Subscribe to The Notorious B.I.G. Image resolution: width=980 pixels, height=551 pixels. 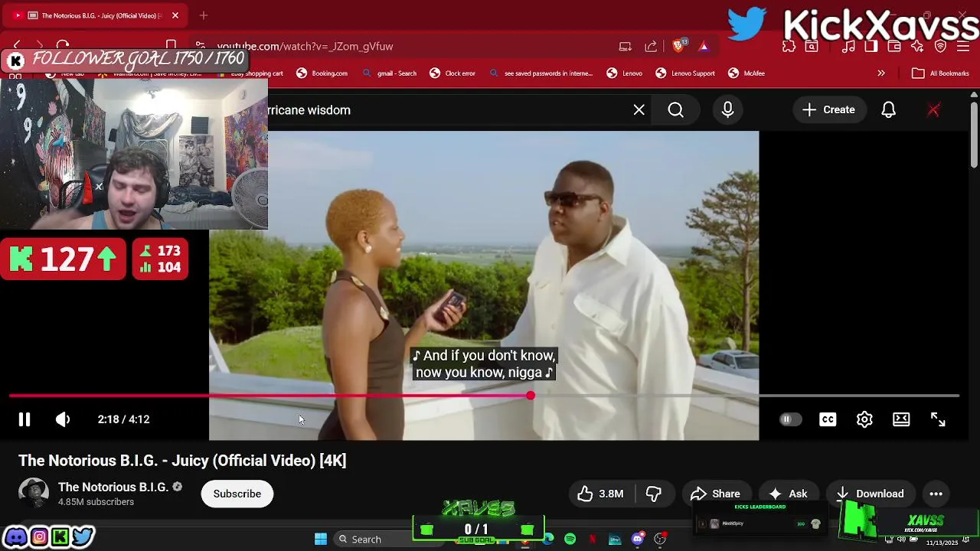click(x=237, y=494)
